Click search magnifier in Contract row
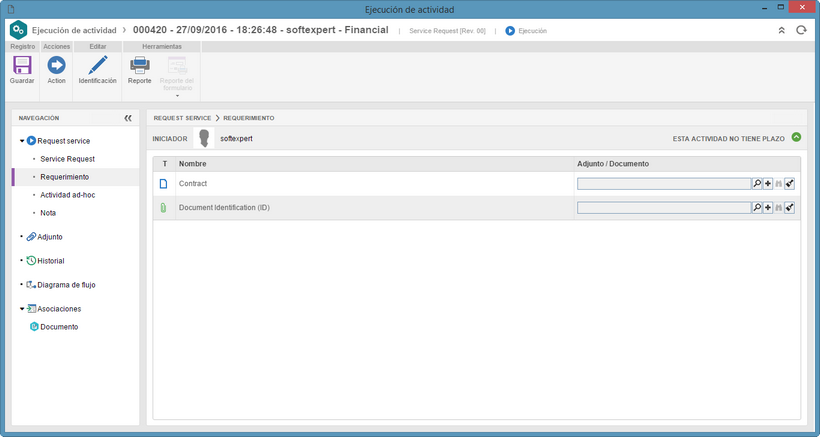 pyautogui.click(x=757, y=184)
